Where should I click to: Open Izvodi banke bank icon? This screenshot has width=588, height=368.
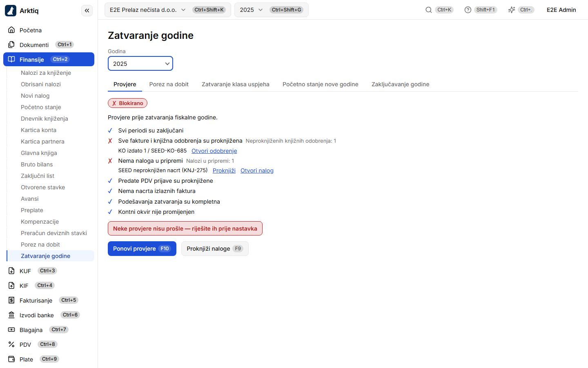click(11, 315)
